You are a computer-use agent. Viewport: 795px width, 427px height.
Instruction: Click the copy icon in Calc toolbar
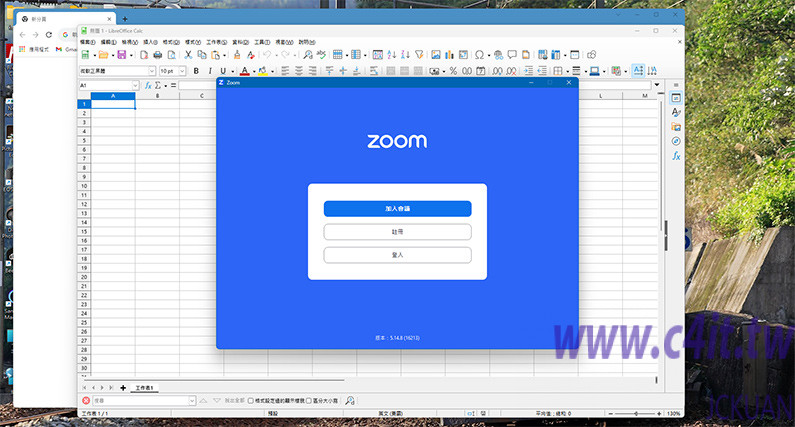click(x=202, y=55)
